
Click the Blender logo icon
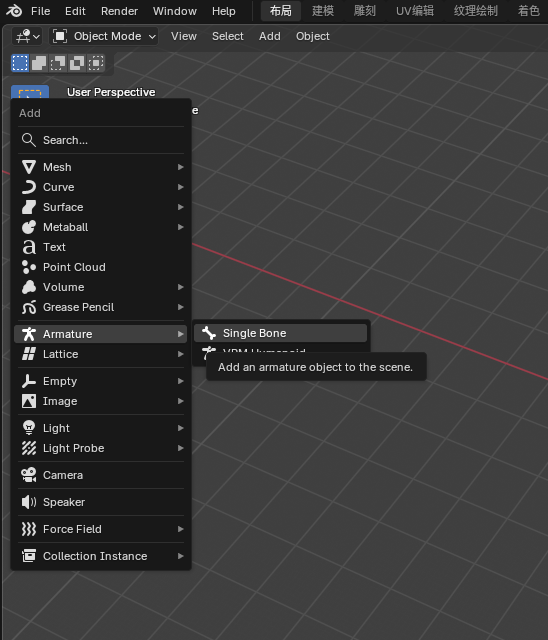(14, 11)
